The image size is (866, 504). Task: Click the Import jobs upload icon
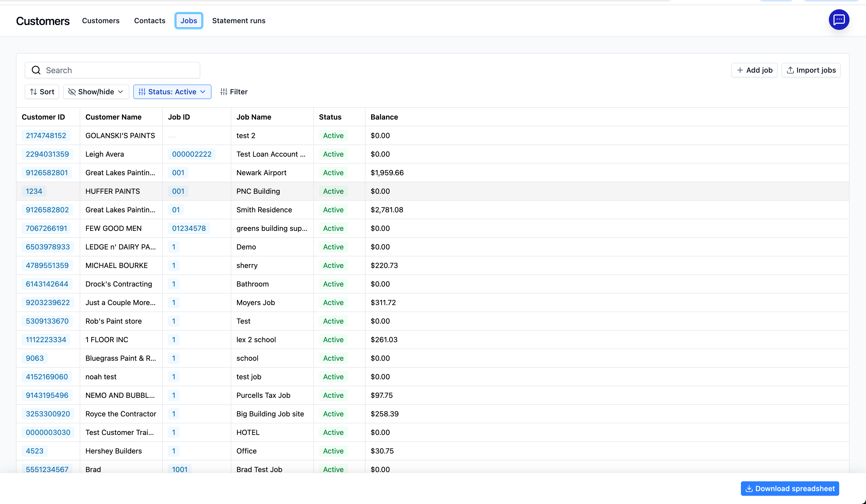click(790, 70)
